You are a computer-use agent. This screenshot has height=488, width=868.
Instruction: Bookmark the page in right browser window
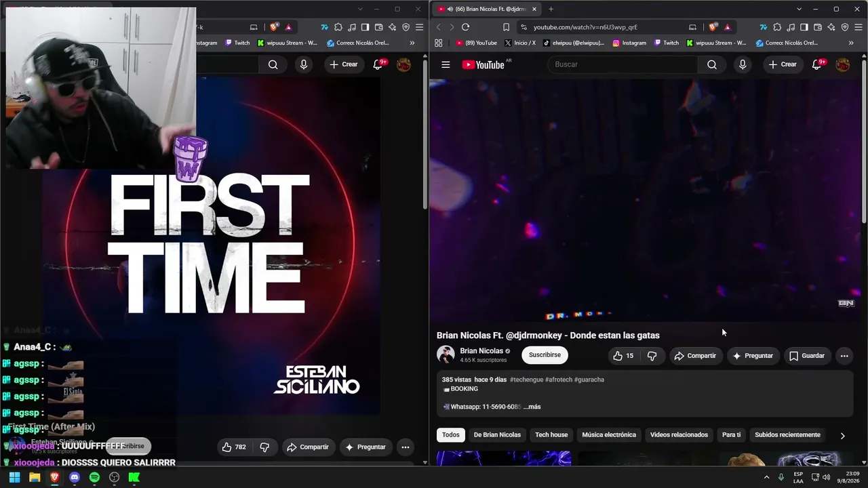click(506, 27)
